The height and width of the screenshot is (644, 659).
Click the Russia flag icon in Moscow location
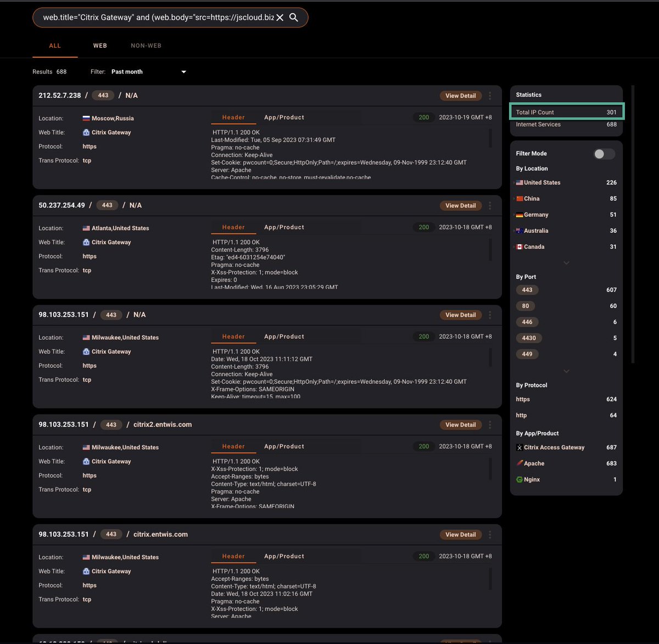tap(86, 119)
